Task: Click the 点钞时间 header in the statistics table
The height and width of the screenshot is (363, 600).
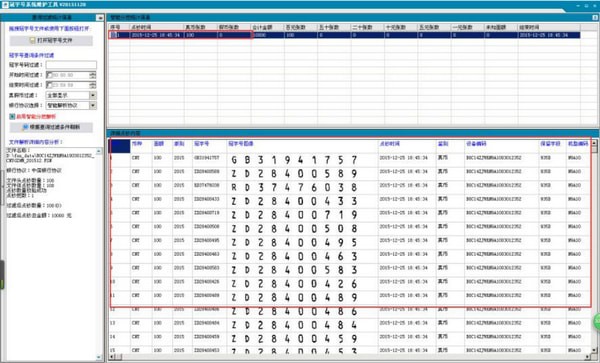Action: [157, 28]
